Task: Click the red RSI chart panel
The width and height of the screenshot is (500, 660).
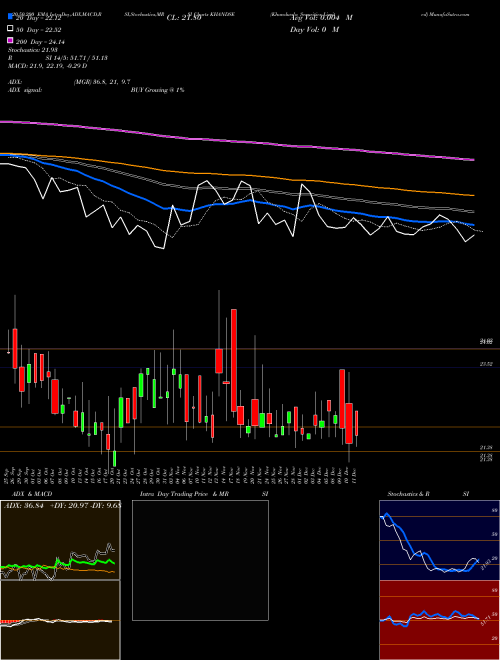Action: click(439, 620)
